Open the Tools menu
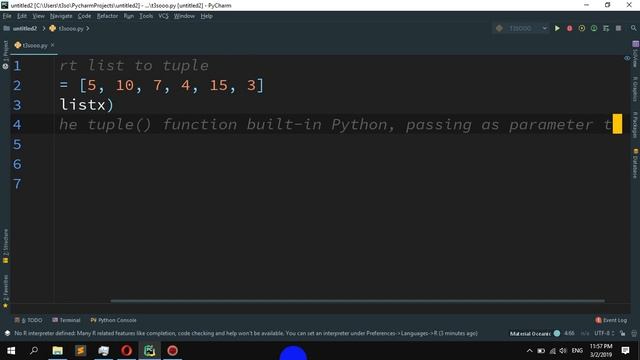The width and height of the screenshot is (640, 360). [146, 16]
